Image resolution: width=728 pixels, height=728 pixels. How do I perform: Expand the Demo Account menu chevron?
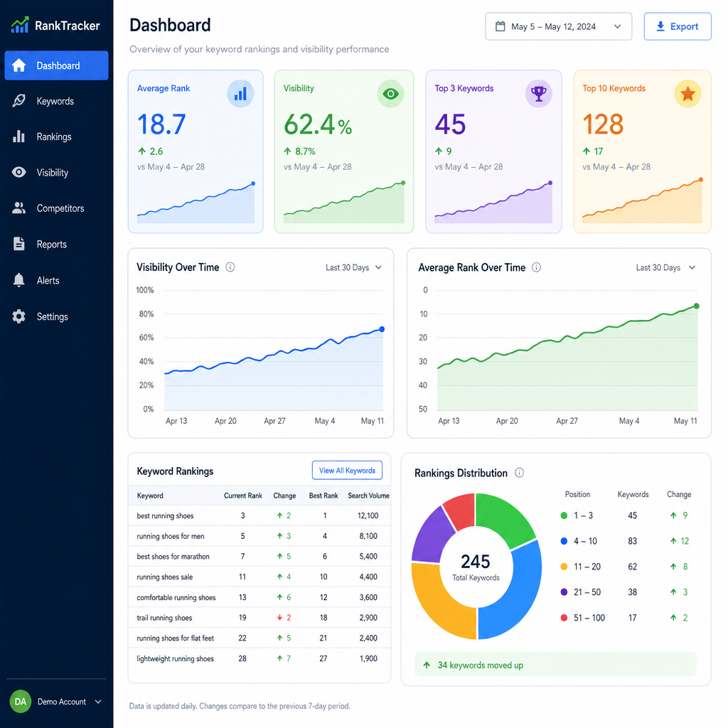[x=98, y=702]
